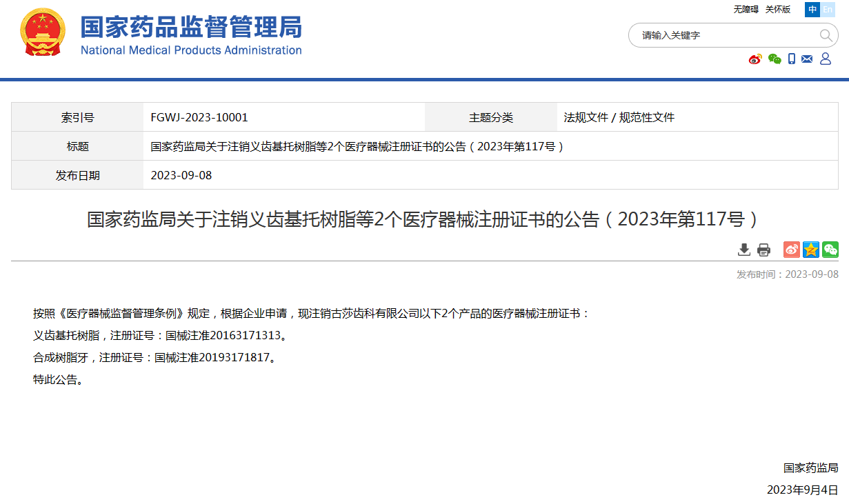
Task: Open the user account icon in header
Action: [825, 59]
